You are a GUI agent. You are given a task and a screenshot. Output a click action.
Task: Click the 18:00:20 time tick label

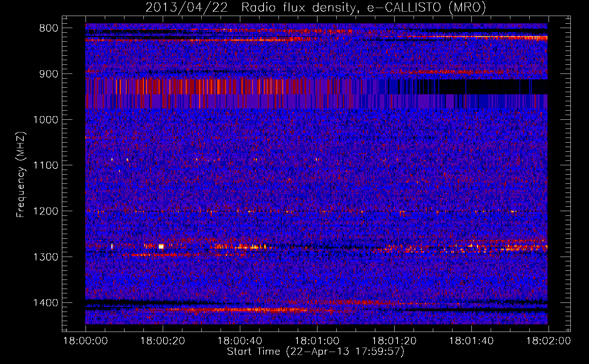point(163,341)
